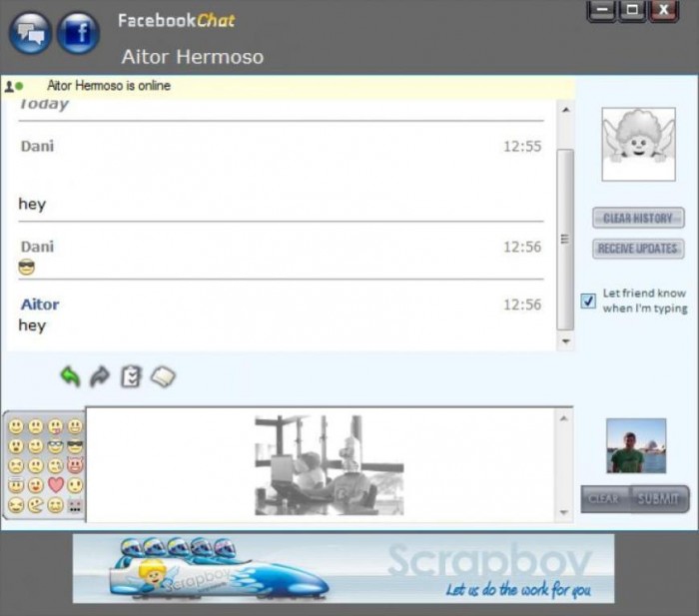Insert the robot emoticon
This screenshot has height=616, width=699.
coord(75,505)
